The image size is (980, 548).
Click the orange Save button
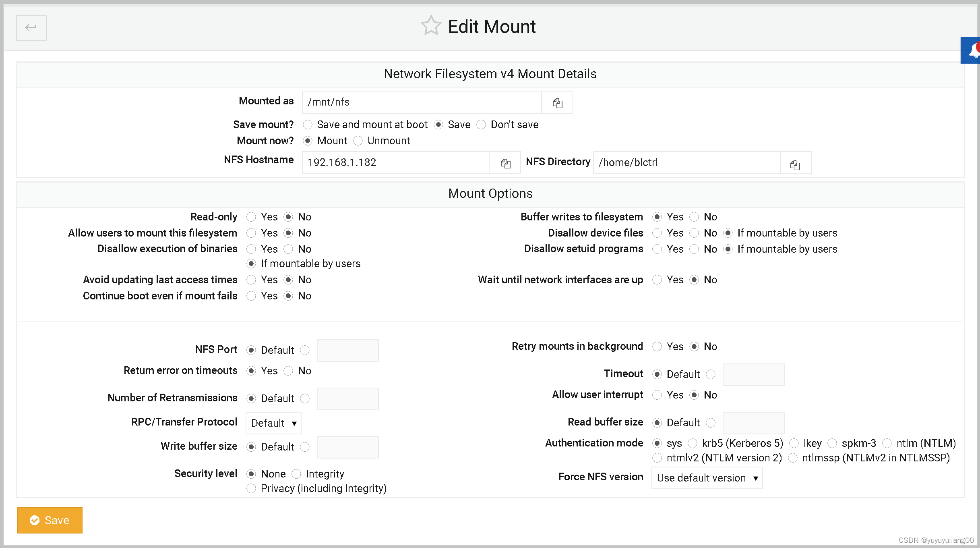(x=50, y=520)
